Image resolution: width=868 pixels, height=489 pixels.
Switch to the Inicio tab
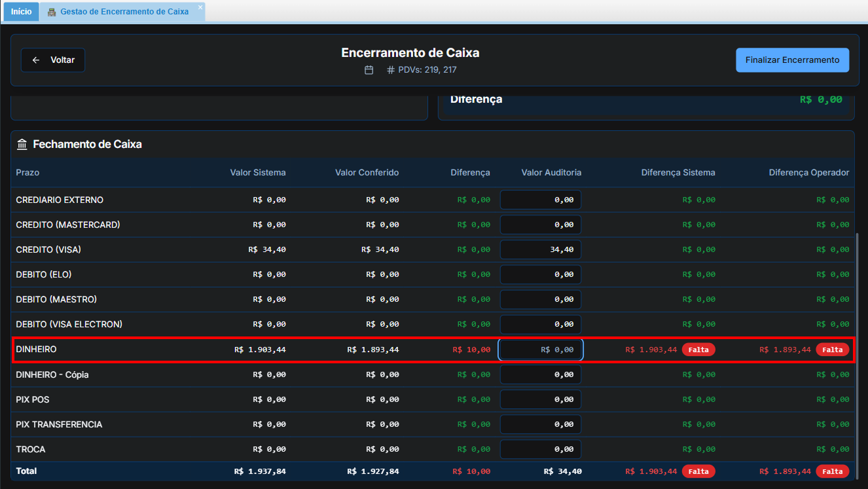click(x=21, y=12)
